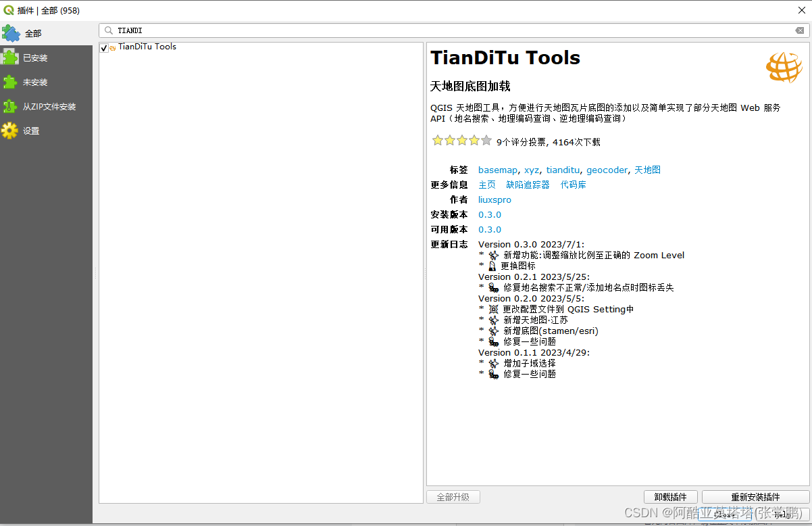Click the clear-search icon in the search bar
The width and height of the screenshot is (812, 526).
pyautogui.click(x=799, y=30)
